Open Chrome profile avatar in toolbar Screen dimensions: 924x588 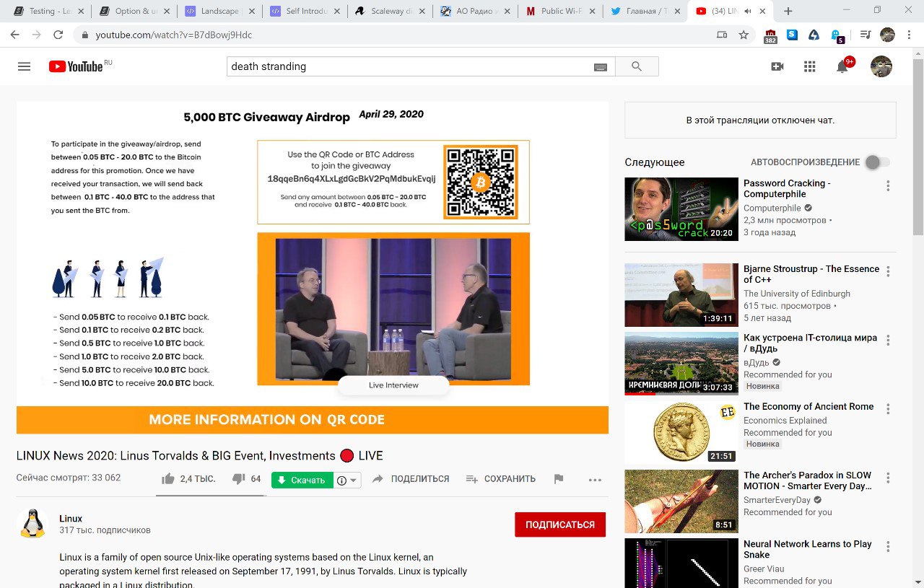click(x=887, y=35)
